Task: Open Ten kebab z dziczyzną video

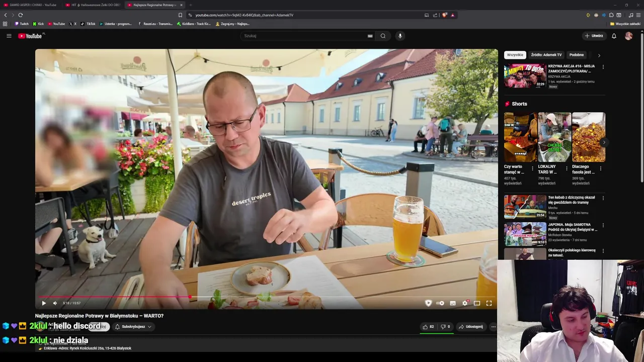Action: (525, 207)
